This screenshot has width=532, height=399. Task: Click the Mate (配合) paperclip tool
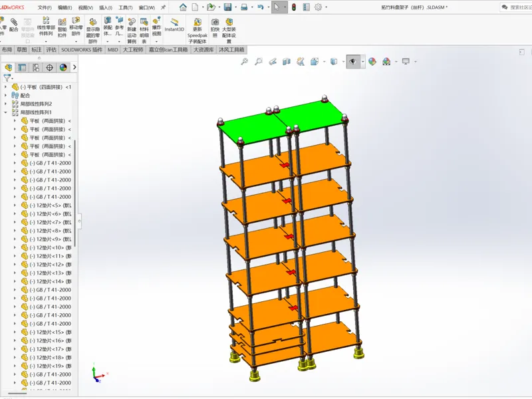[13, 25]
